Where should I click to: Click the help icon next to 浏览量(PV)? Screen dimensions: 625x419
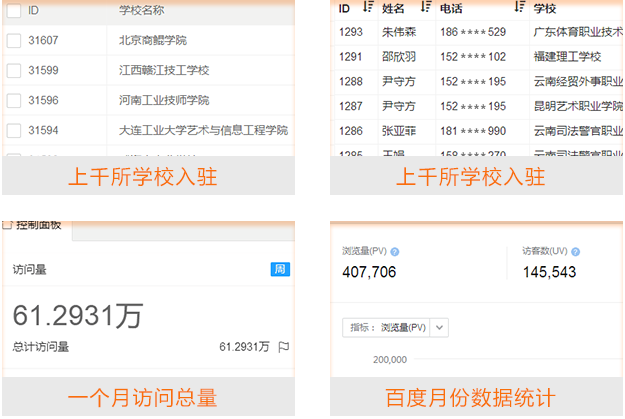(x=395, y=252)
